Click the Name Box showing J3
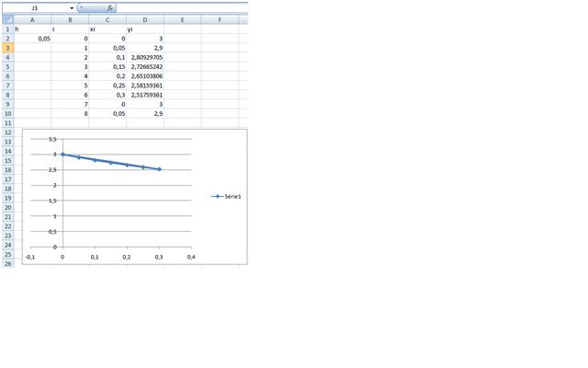Screen dimensions: 588x368 [37, 7]
